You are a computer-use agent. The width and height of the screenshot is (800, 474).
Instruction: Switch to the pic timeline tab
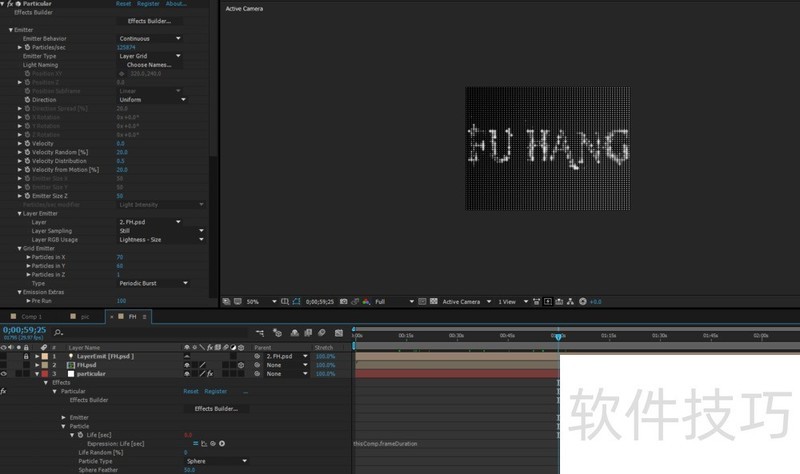85,316
